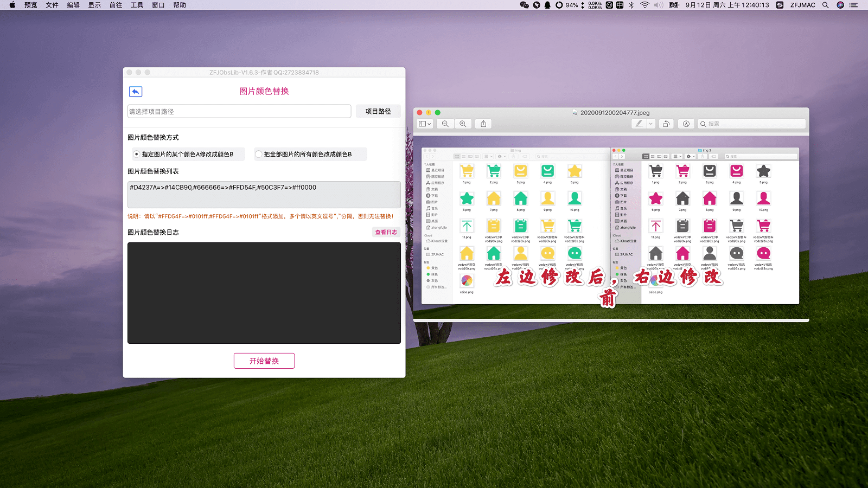
Task: Rotate the image with the rotate icon
Action: click(x=666, y=124)
